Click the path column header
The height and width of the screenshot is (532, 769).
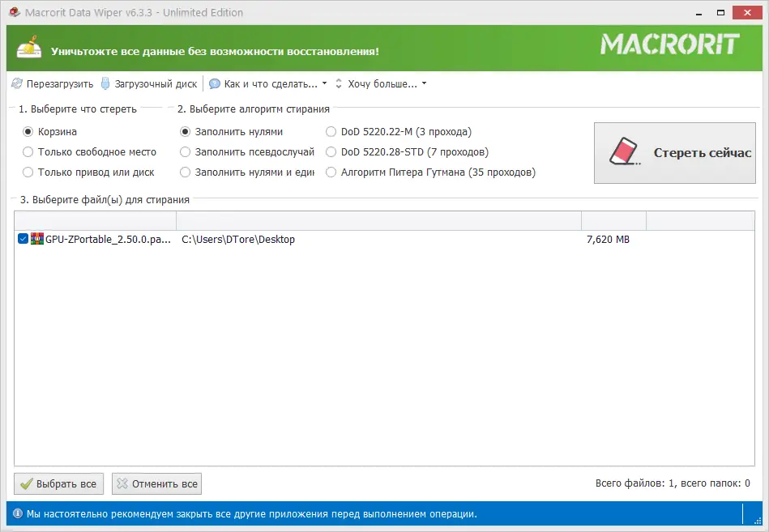(378, 221)
